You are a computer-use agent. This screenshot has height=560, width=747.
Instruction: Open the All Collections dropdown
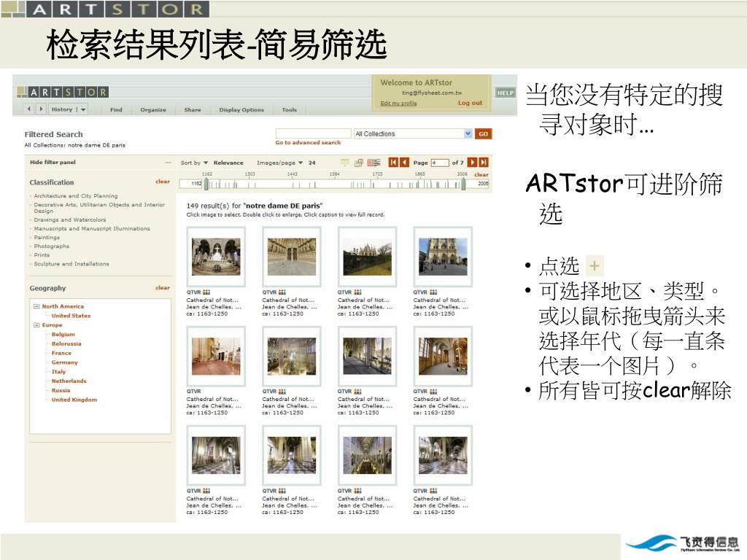[x=413, y=134]
